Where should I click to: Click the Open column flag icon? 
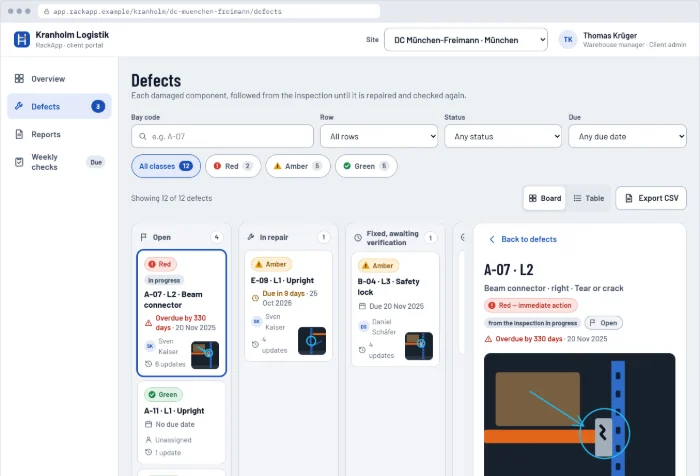143,237
